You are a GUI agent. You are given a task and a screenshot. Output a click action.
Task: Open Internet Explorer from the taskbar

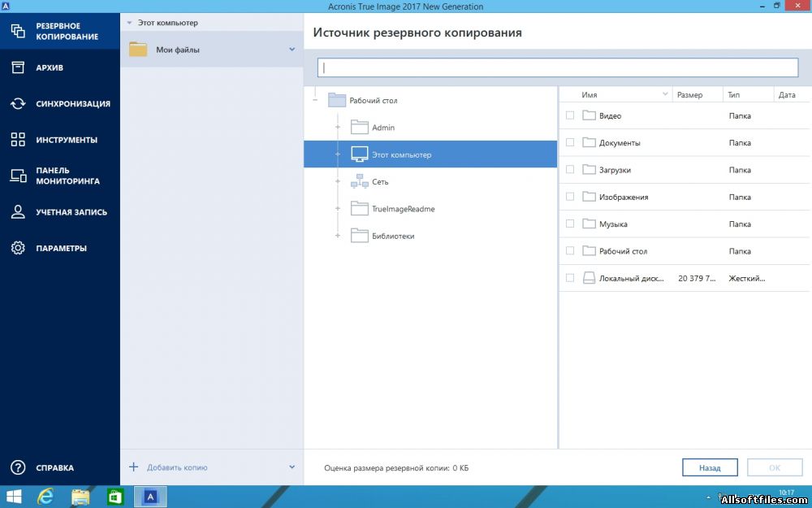[45, 497]
